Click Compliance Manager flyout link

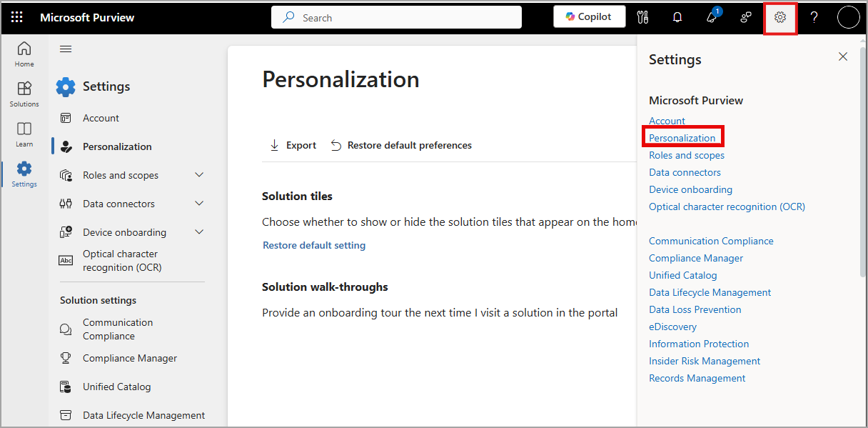pos(696,258)
